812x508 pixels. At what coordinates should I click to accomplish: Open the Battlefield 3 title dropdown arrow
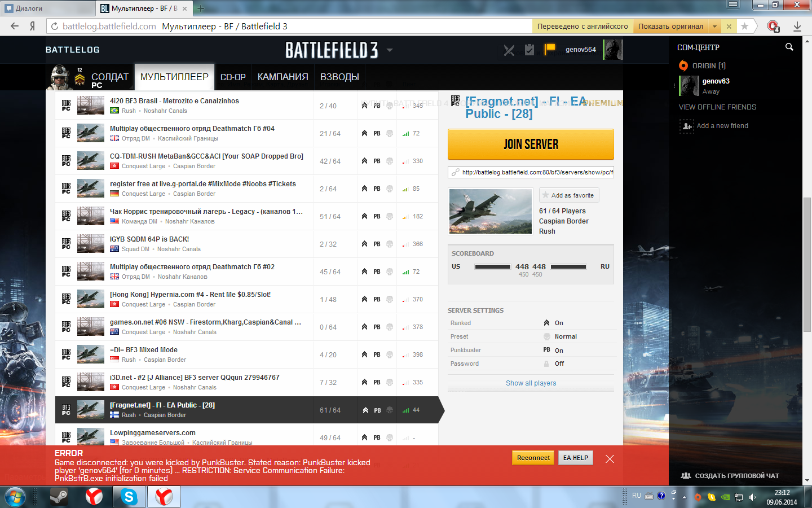tap(389, 50)
